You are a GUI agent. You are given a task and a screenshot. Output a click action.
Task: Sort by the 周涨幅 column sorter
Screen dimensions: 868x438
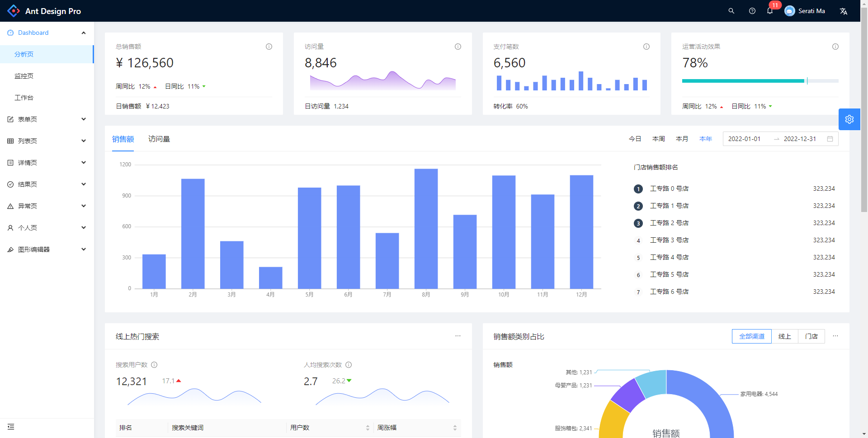pos(455,428)
